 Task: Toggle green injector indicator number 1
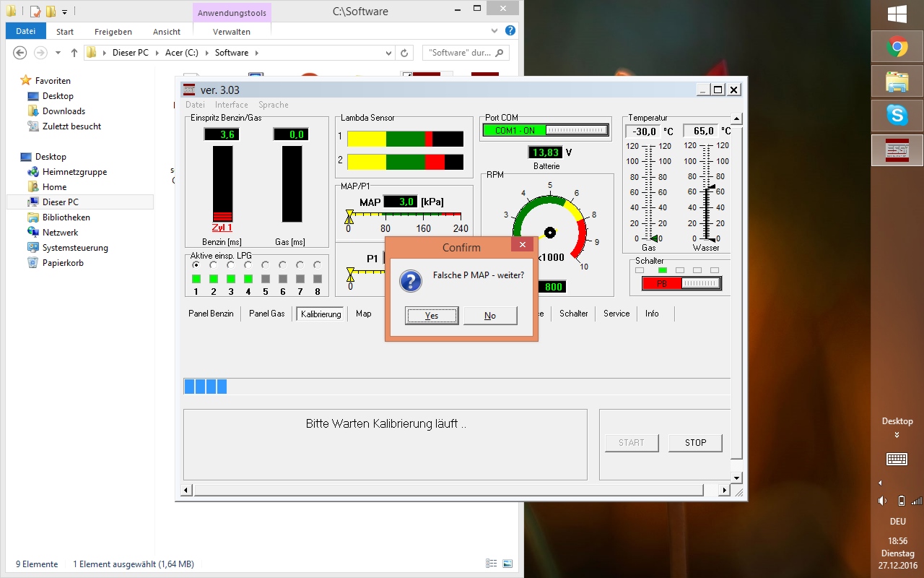tap(196, 279)
